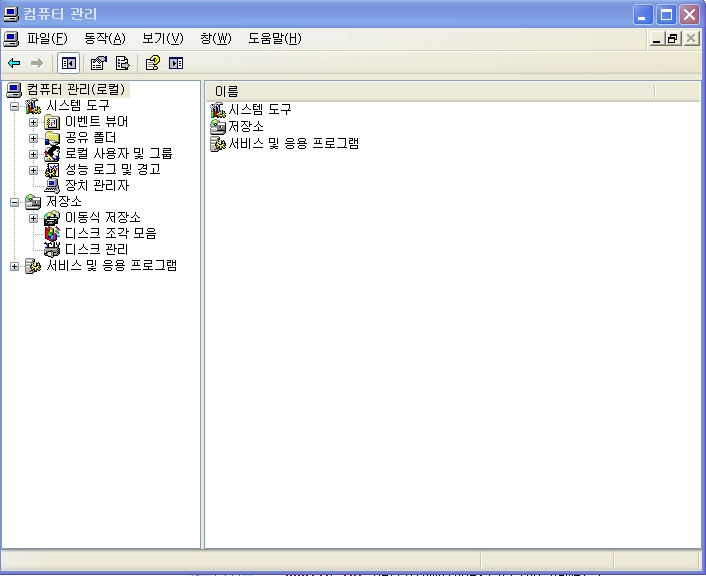Click the console icon beside 파일 menu
Viewport: 706px width, 576px height.
coord(11,39)
